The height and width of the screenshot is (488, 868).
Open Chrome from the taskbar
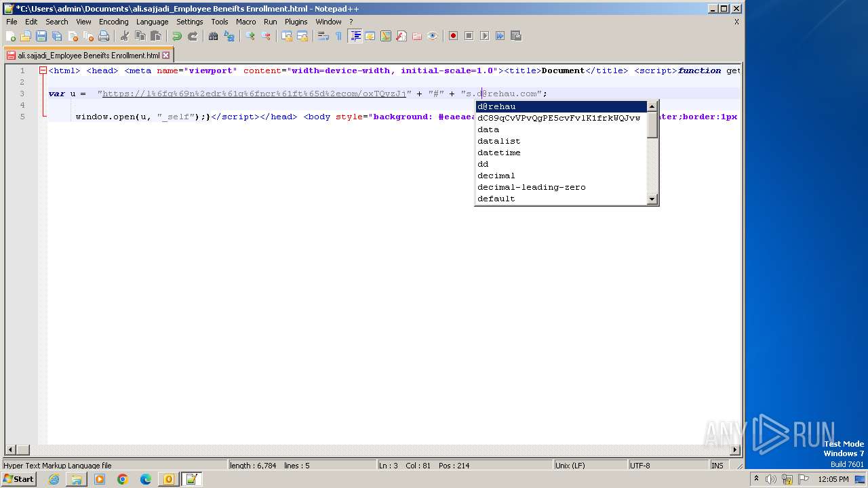[123, 479]
